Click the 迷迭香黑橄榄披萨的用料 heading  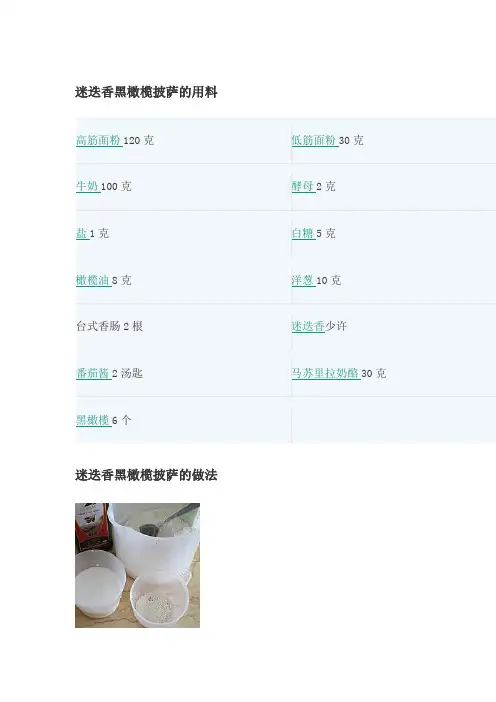point(146,92)
